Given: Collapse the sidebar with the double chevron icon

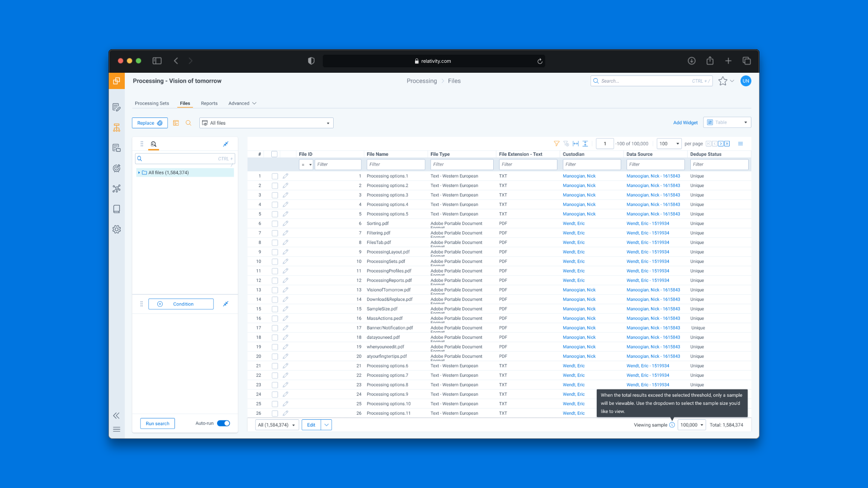Looking at the screenshot, I should 117,416.
